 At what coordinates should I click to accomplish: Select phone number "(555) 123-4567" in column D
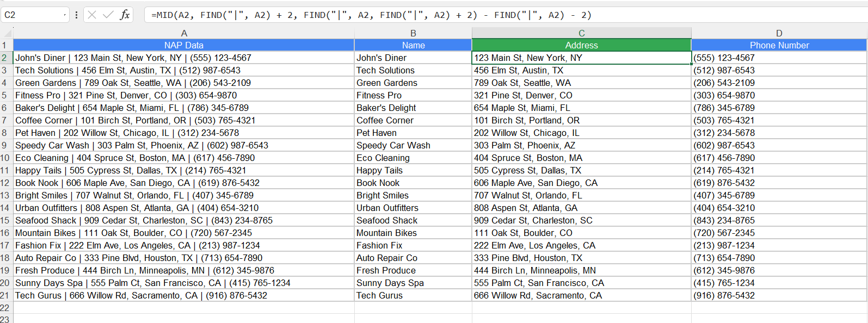click(779, 58)
